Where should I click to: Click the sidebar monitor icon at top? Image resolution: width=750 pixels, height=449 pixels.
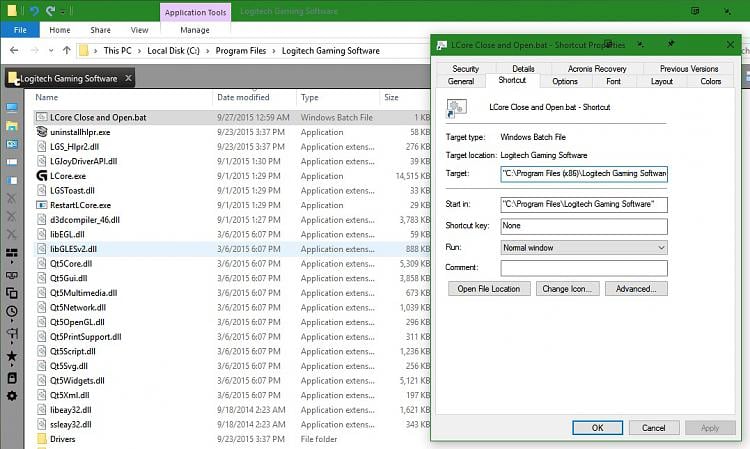pyautogui.click(x=12, y=107)
